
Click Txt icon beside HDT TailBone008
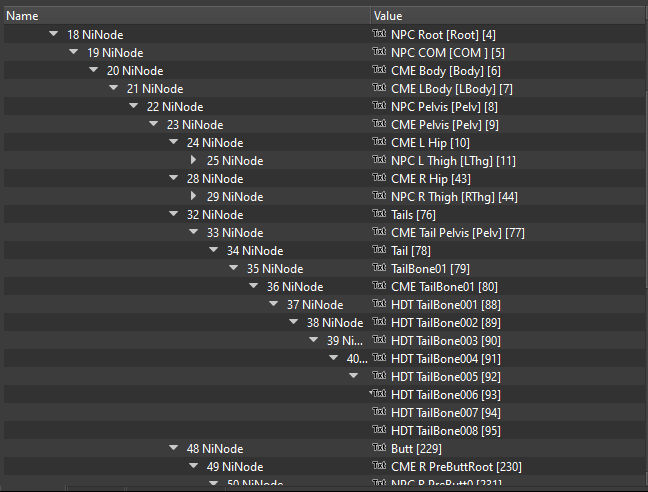(x=379, y=430)
